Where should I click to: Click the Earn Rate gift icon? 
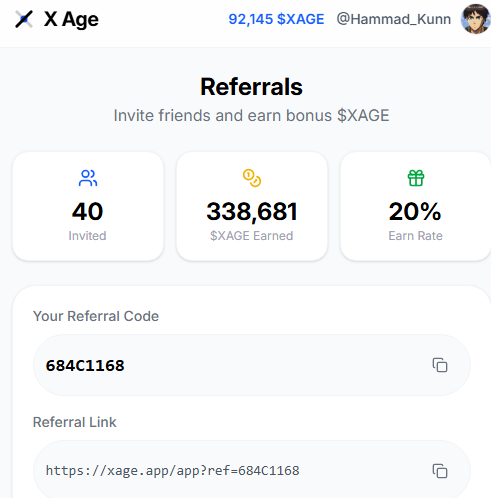(416, 178)
